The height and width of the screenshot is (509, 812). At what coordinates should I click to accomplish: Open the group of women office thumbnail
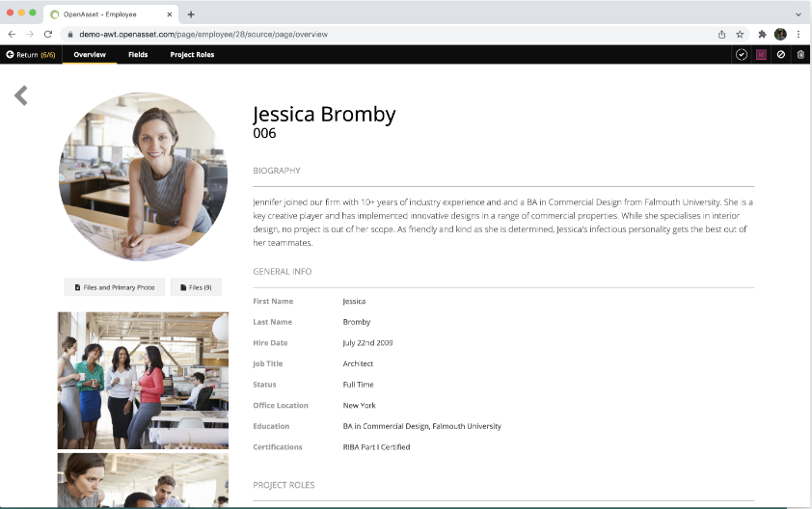pyautogui.click(x=143, y=380)
